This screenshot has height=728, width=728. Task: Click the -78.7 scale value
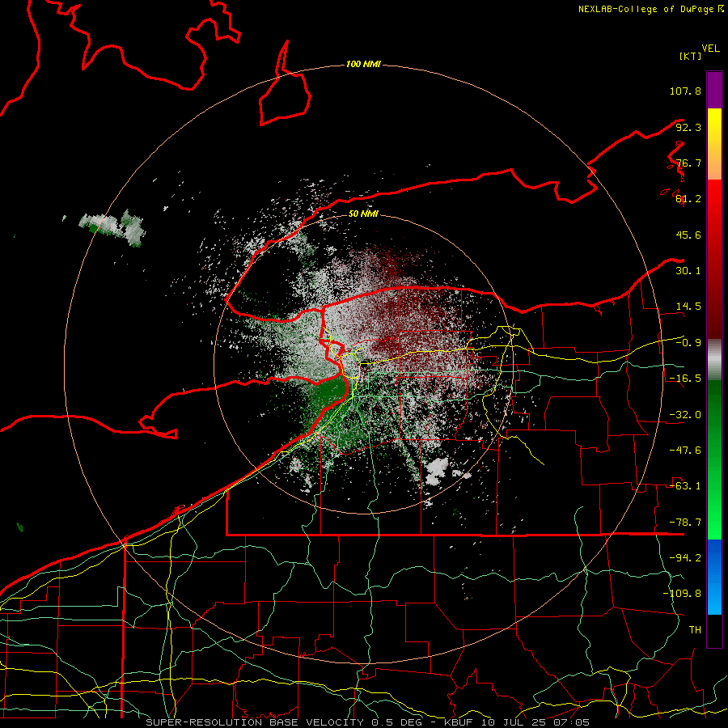[x=685, y=523]
